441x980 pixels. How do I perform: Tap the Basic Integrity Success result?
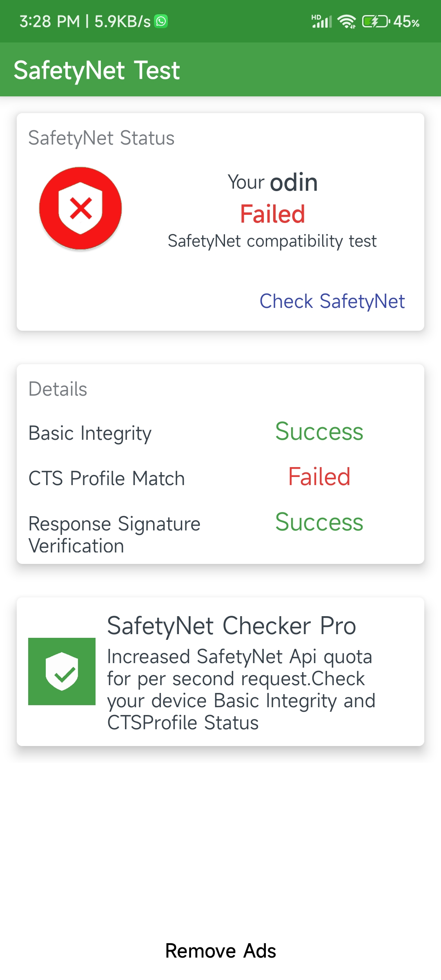pyautogui.click(x=319, y=432)
